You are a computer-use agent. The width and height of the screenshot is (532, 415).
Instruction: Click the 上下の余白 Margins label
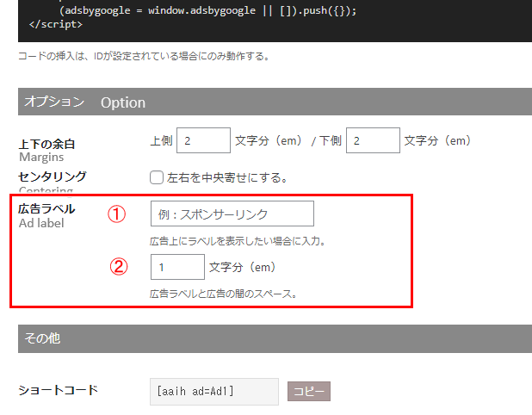(x=46, y=151)
